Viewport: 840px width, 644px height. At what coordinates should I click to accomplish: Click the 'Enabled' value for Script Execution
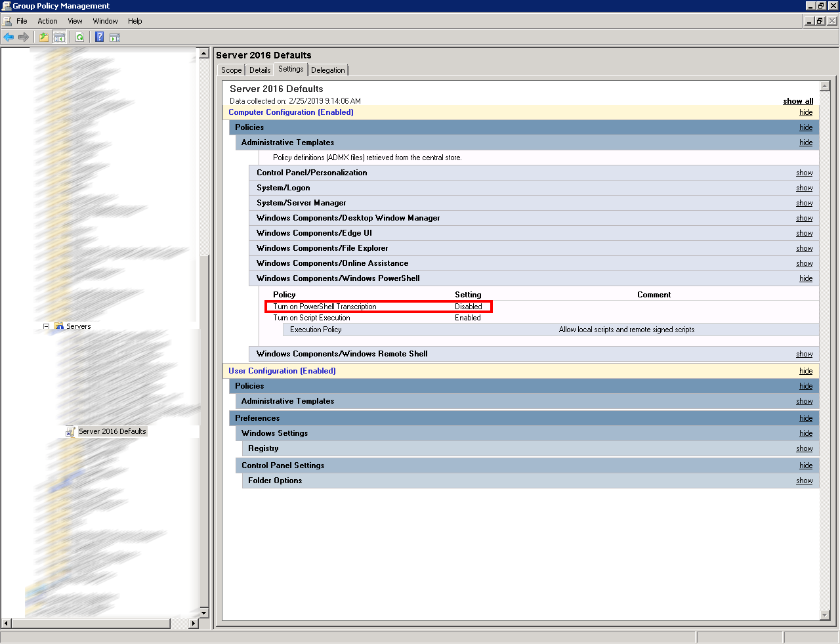coord(468,318)
